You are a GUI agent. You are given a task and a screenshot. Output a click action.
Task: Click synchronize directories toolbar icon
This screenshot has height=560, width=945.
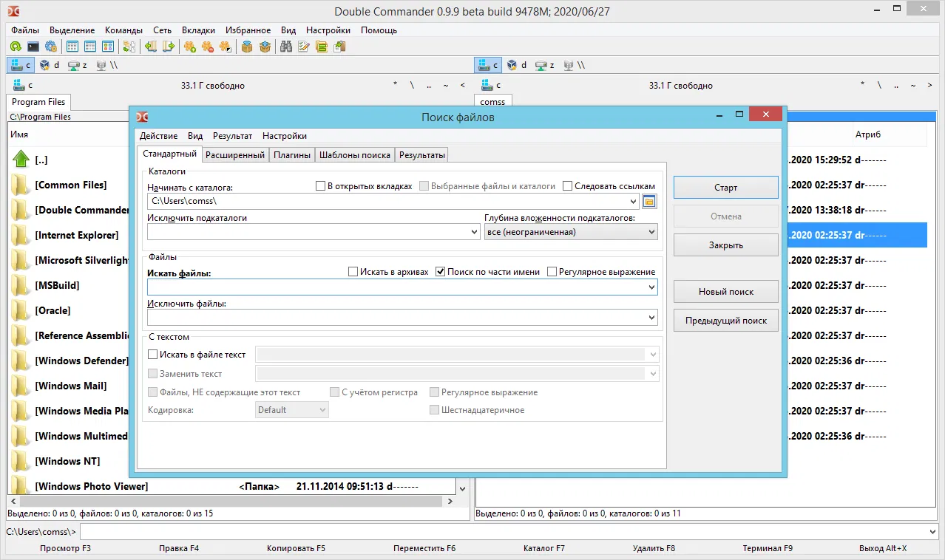(x=322, y=47)
